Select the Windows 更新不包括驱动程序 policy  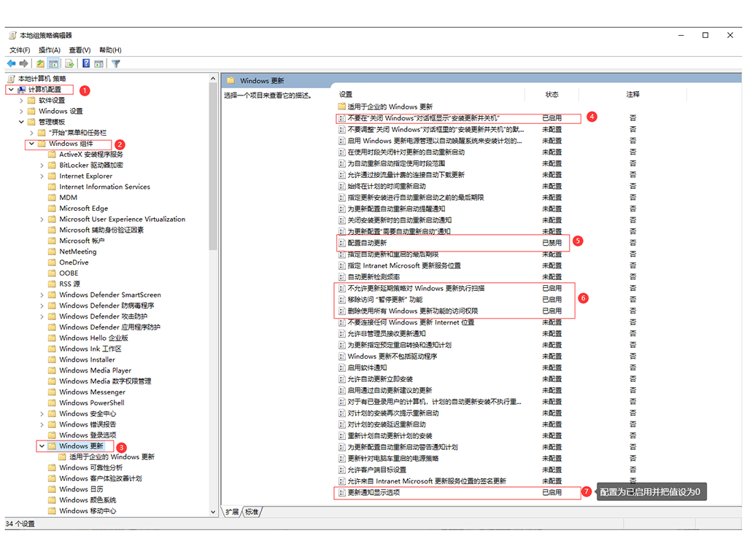392,356
